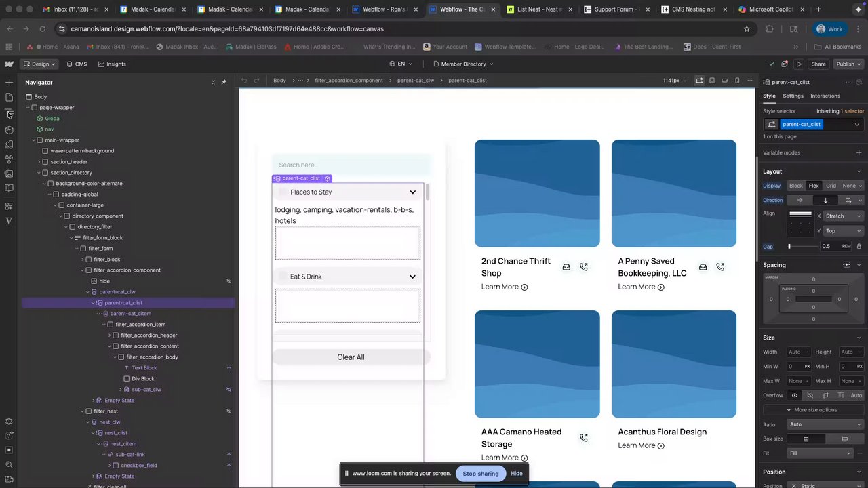Click the phone icon on AAA Camano Heated Storage
The height and width of the screenshot is (488, 868).
pos(583,438)
